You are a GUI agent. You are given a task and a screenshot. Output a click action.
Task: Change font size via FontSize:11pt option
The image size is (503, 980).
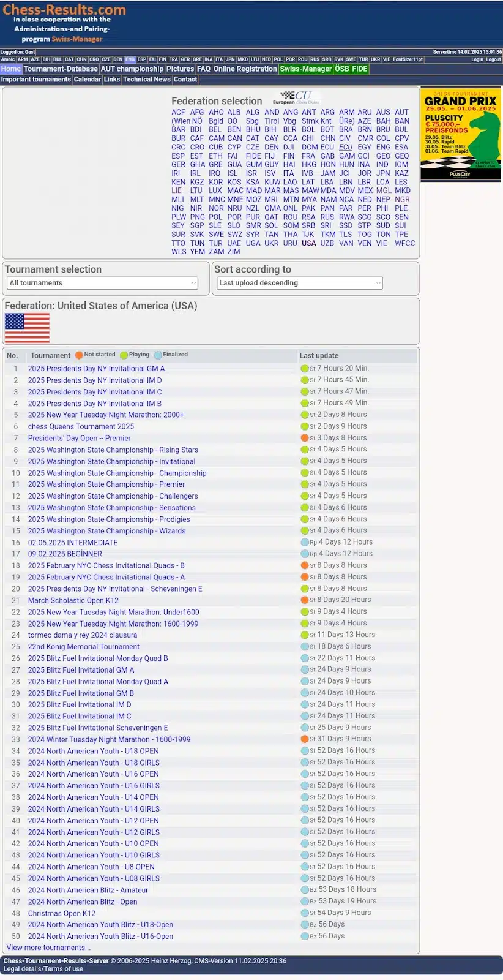408,59
